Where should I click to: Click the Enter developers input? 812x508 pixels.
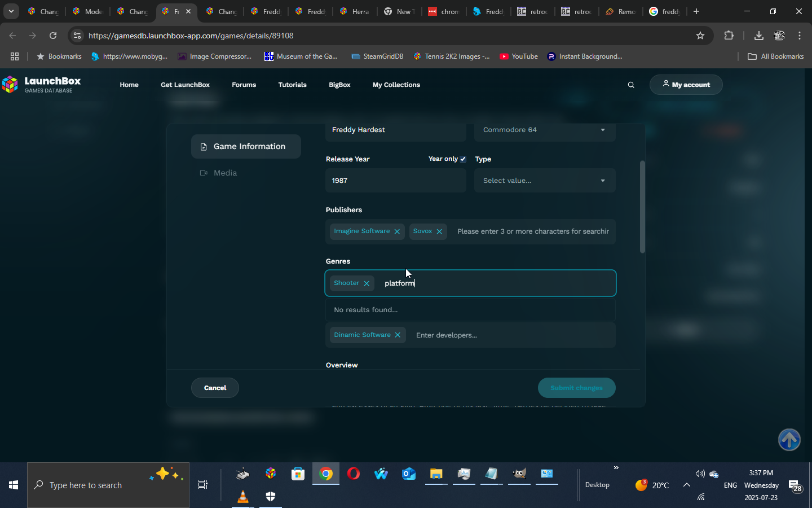pos(512,335)
